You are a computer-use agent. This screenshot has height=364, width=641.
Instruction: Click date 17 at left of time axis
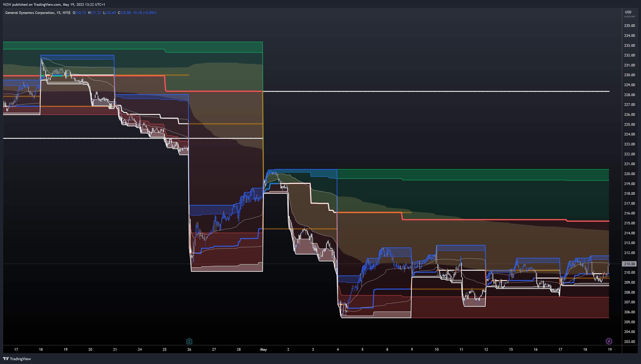[16, 349]
